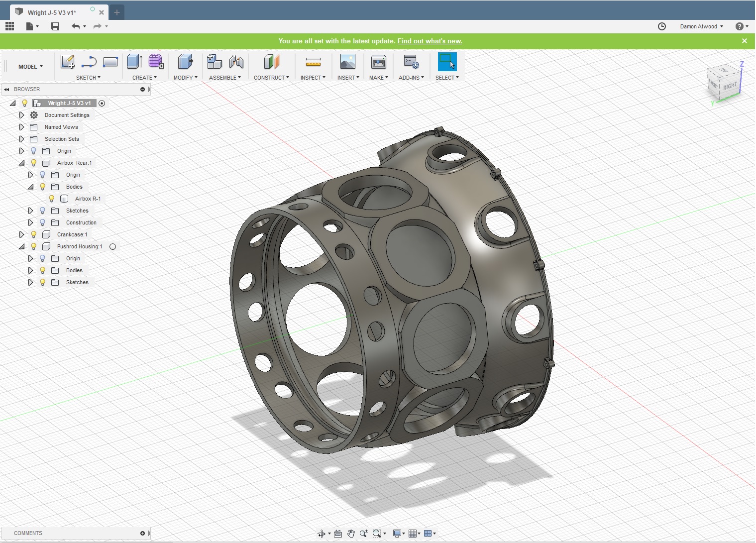This screenshot has width=756, height=543.
Task: Toggle visibility of Airbox Rear:1 component
Action: tap(33, 163)
